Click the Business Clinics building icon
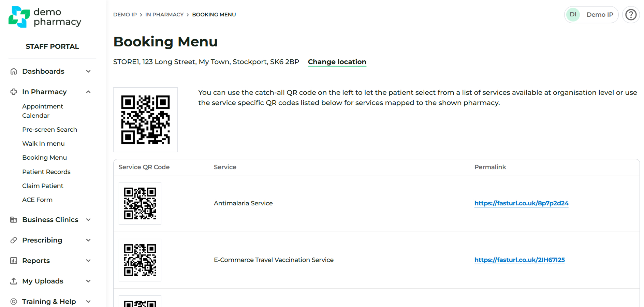The width and height of the screenshot is (644, 307). (14, 220)
